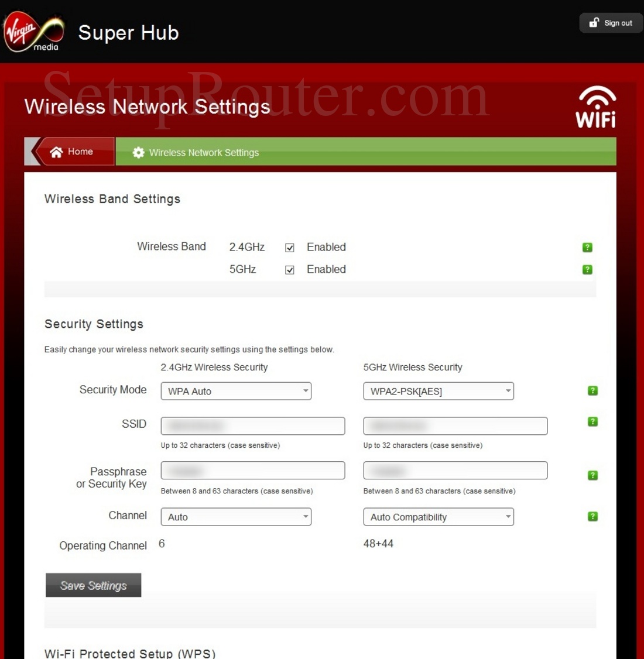
Task: Toggle the 2.4GHz Enabled checkbox
Action: [290, 248]
